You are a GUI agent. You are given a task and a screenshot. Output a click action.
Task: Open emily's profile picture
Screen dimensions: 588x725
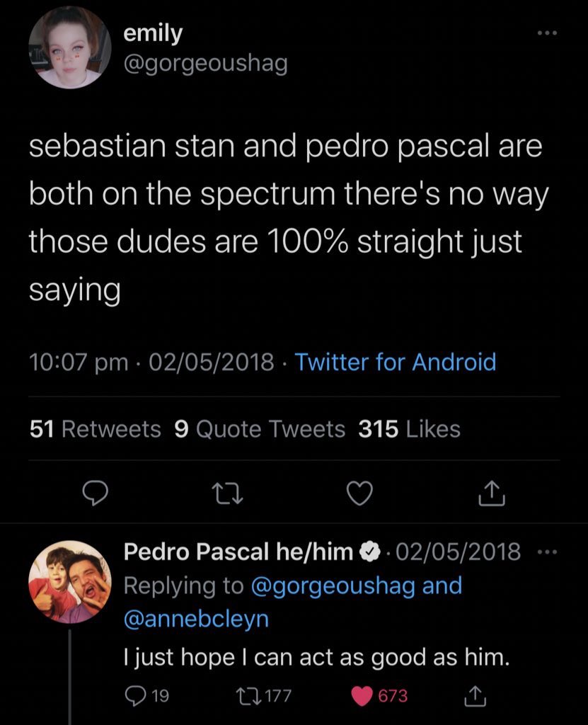tap(71, 48)
